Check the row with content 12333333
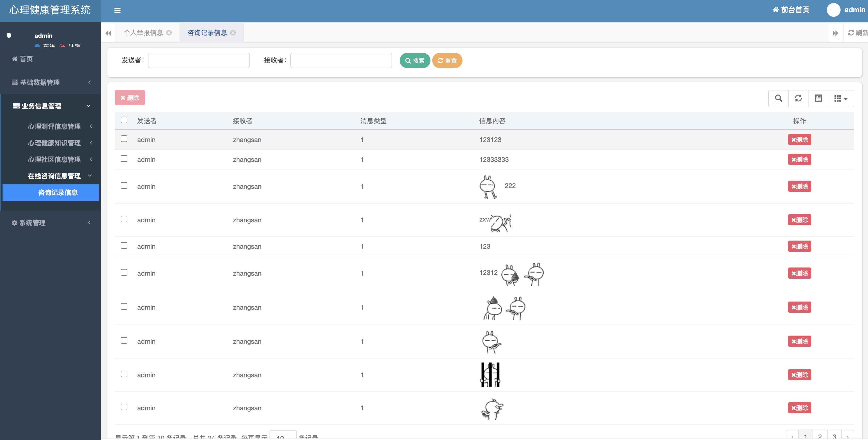Image resolution: width=868 pixels, height=440 pixels. coord(124,159)
